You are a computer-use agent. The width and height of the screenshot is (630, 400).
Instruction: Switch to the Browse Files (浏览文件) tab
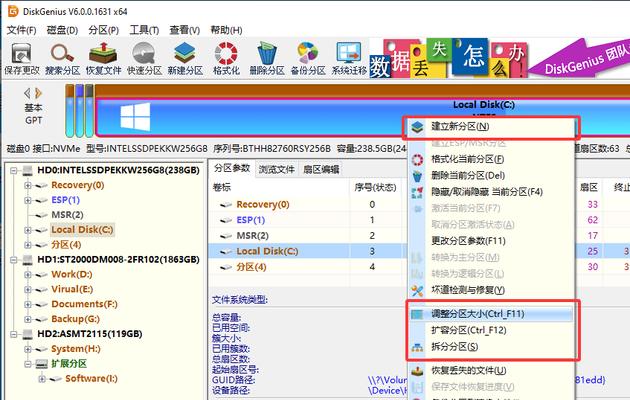coord(276,169)
